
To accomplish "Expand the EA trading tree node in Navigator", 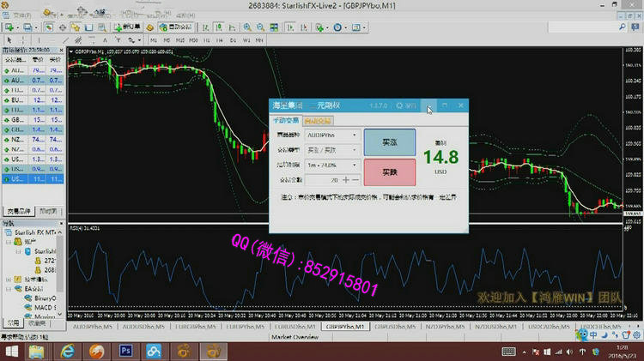I will (x=7, y=290).
